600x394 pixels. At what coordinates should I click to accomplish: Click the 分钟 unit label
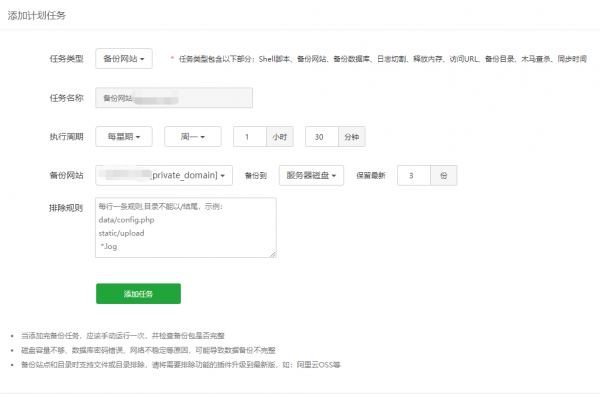[352, 137]
